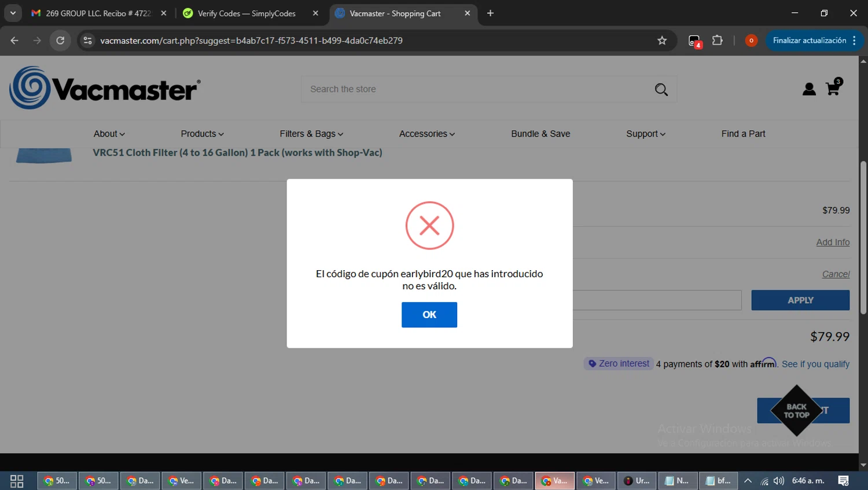This screenshot has width=868, height=490.
Task: Open the account user icon
Action: tap(809, 89)
